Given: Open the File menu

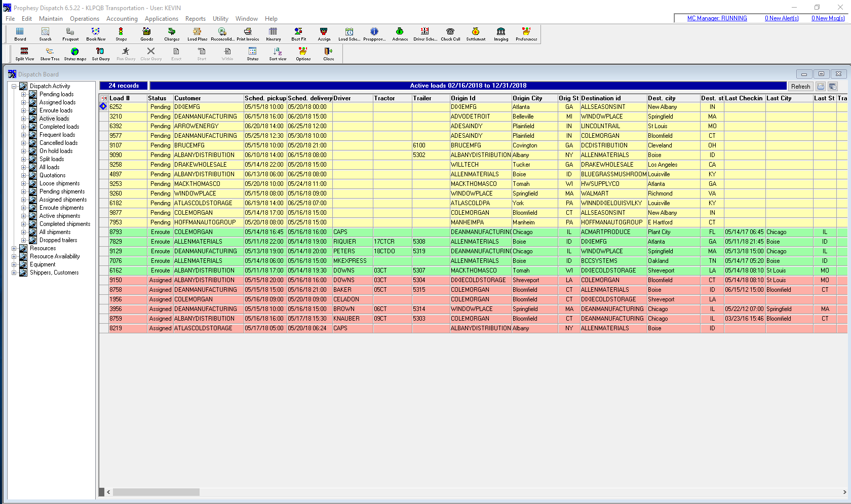Looking at the screenshot, I should (x=10, y=19).
